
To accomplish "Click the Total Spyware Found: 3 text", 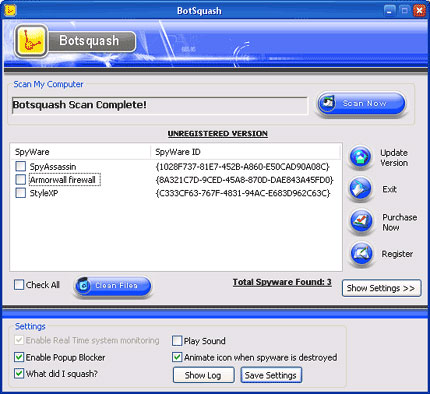I will [282, 282].
